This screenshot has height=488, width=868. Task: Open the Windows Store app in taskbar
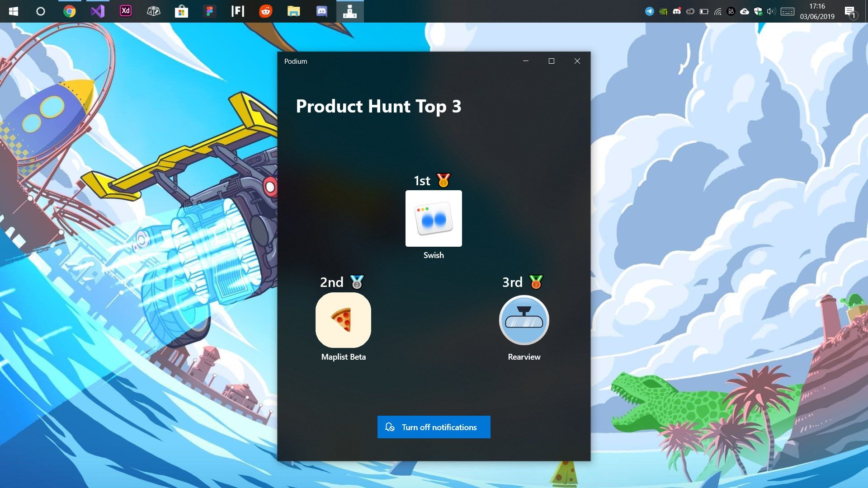pos(181,11)
